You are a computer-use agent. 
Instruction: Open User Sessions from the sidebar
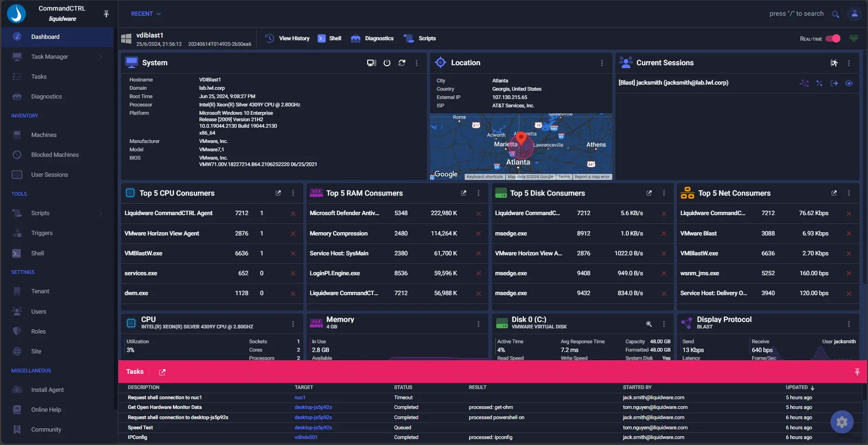(57, 175)
